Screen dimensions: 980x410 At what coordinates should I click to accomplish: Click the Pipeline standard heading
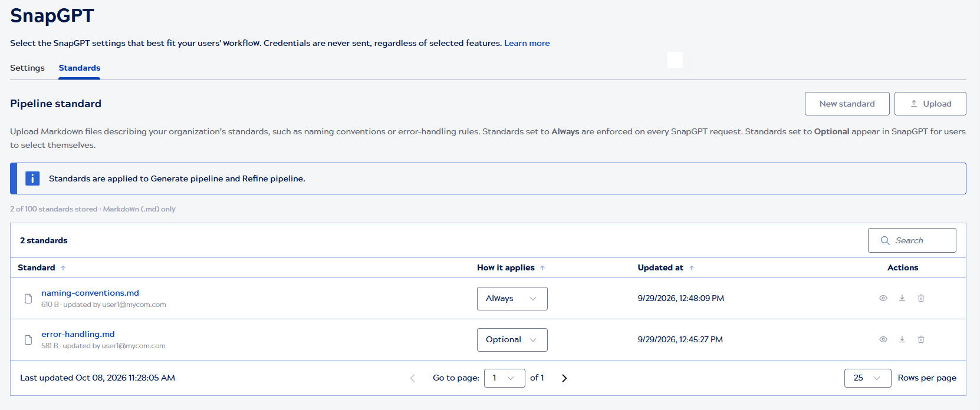[x=56, y=104]
